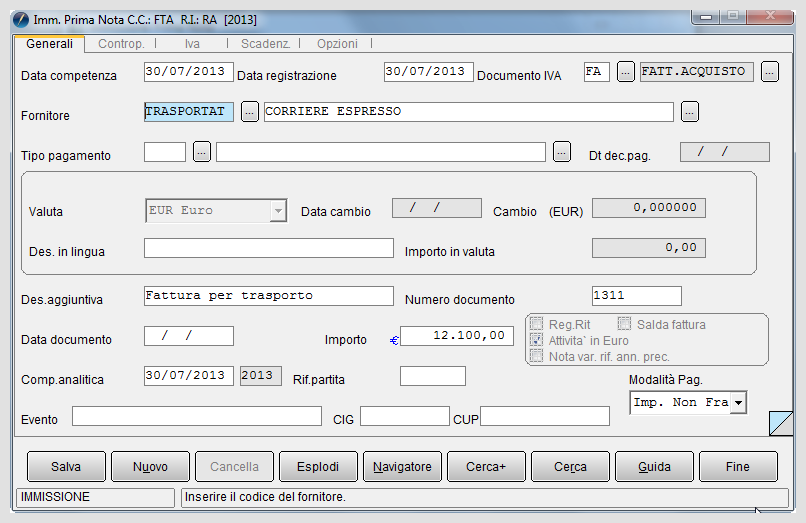This screenshot has height=523, width=806.
Task: Toggle the Salda fattura checkbox
Action: [624, 324]
